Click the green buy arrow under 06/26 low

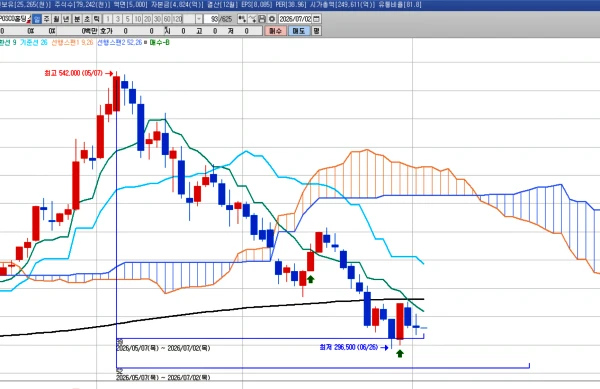[x=400, y=353]
